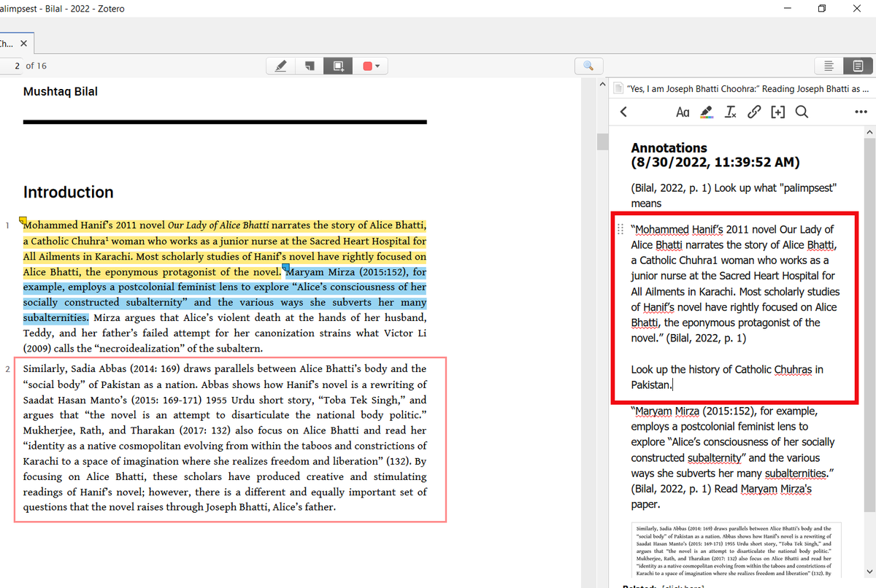This screenshot has width=876, height=588.
Task: Go back to the notes list
Action: 623,112
